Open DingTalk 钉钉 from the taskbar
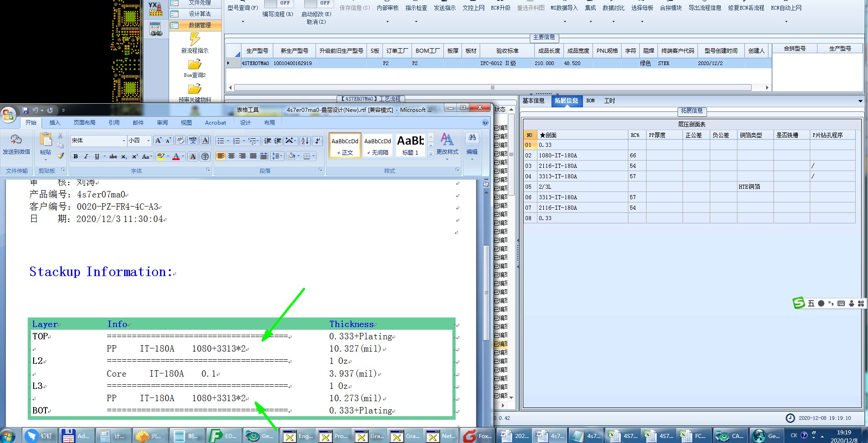This screenshot has width=868, height=443. (39, 436)
